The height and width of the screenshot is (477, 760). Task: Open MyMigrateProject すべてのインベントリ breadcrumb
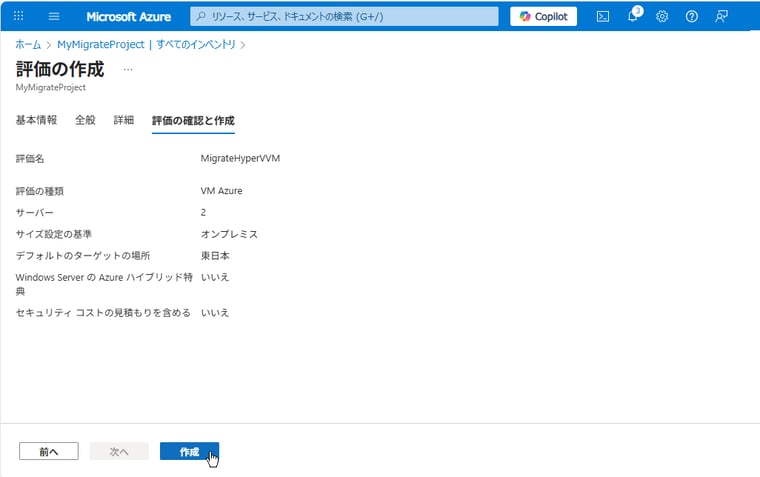tap(146, 45)
